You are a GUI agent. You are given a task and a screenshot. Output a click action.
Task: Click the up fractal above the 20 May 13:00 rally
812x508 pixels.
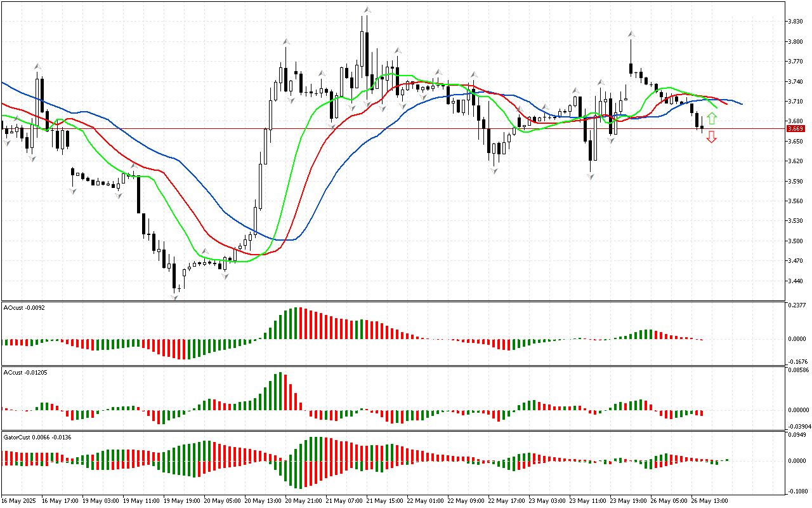pyautogui.click(x=286, y=41)
